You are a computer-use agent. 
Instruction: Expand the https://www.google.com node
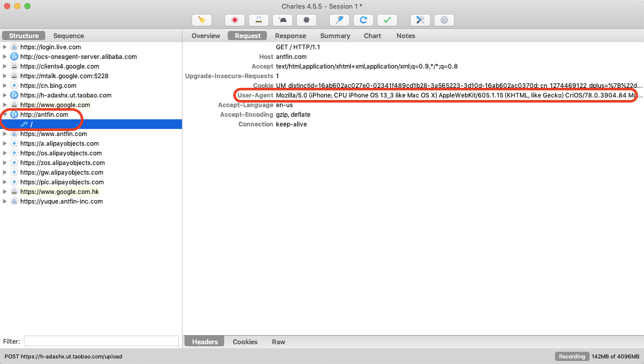(x=5, y=105)
